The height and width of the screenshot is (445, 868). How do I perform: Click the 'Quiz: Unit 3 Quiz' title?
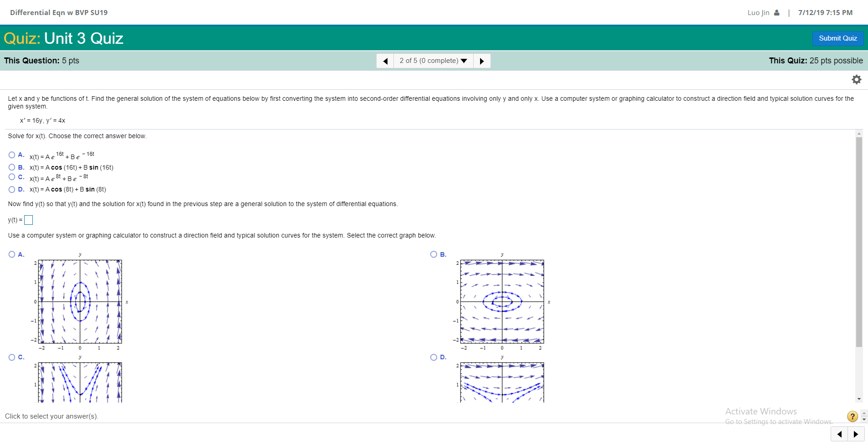pyautogui.click(x=63, y=38)
